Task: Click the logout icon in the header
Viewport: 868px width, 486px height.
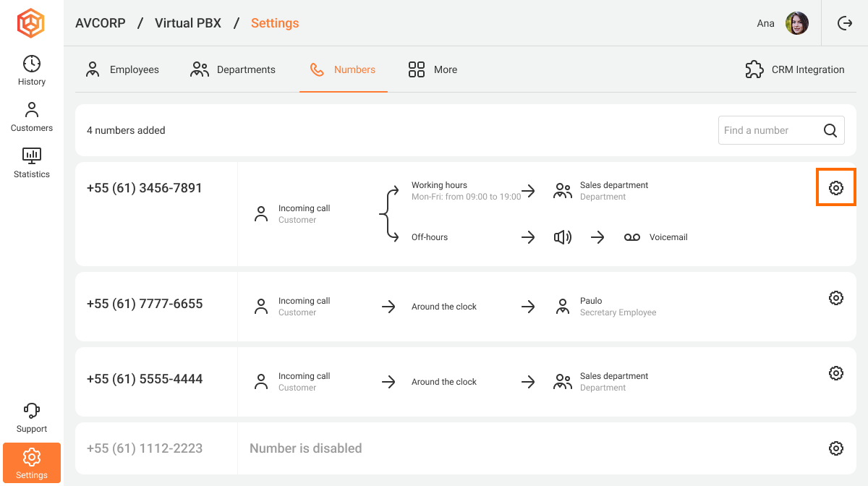Action: pyautogui.click(x=845, y=23)
